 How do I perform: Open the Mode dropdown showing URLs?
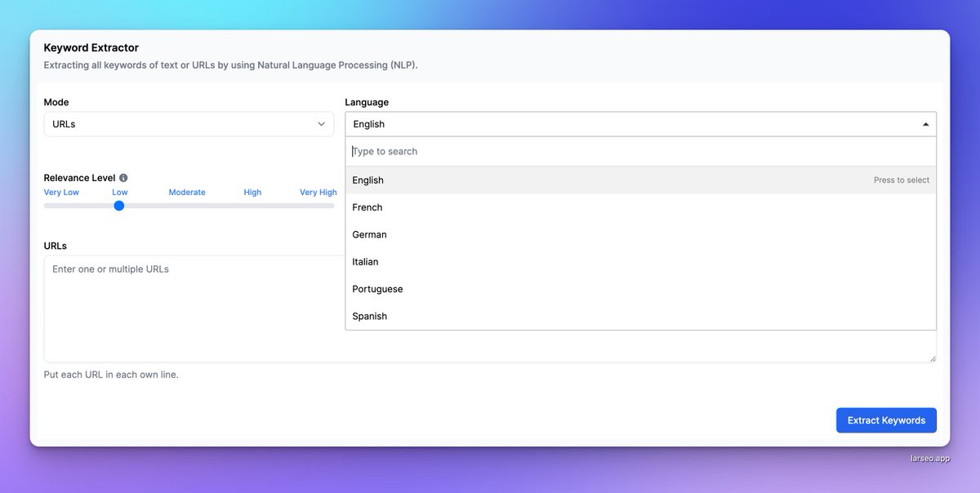(x=189, y=124)
